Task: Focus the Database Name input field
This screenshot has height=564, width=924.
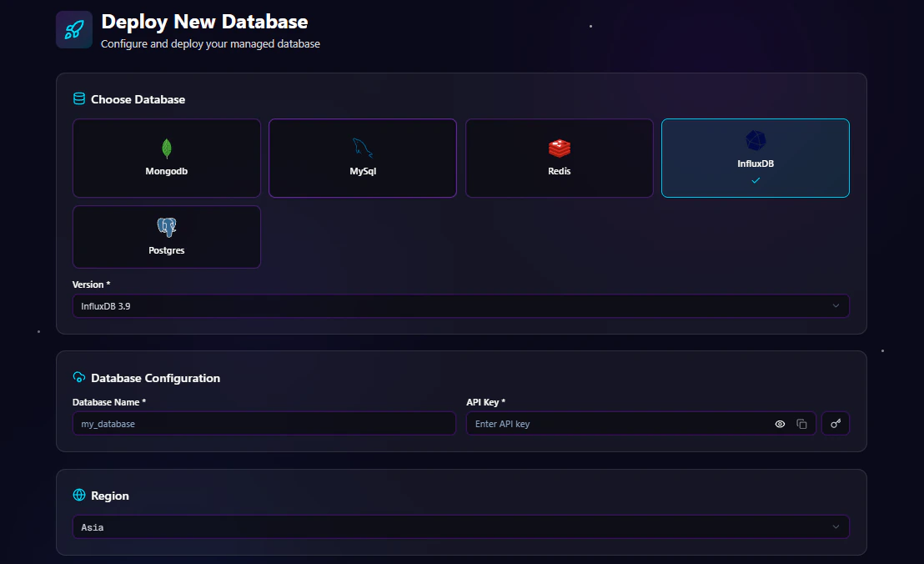Action: pos(264,424)
